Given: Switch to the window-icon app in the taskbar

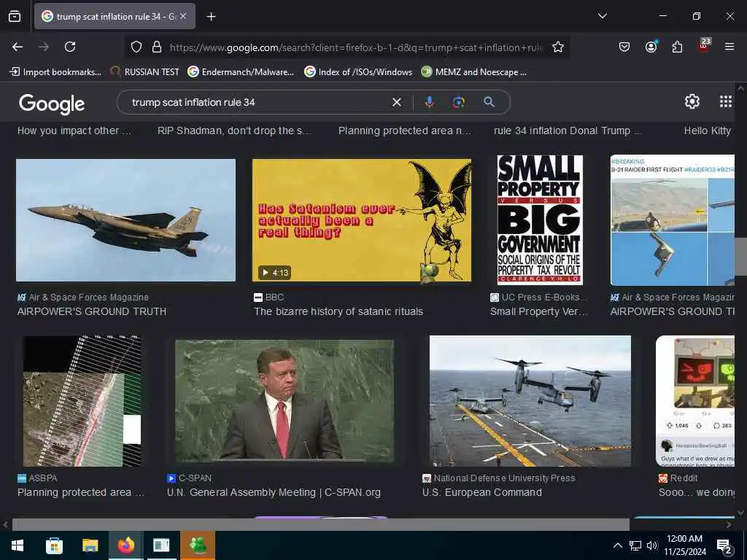Looking at the screenshot, I should tap(161, 545).
